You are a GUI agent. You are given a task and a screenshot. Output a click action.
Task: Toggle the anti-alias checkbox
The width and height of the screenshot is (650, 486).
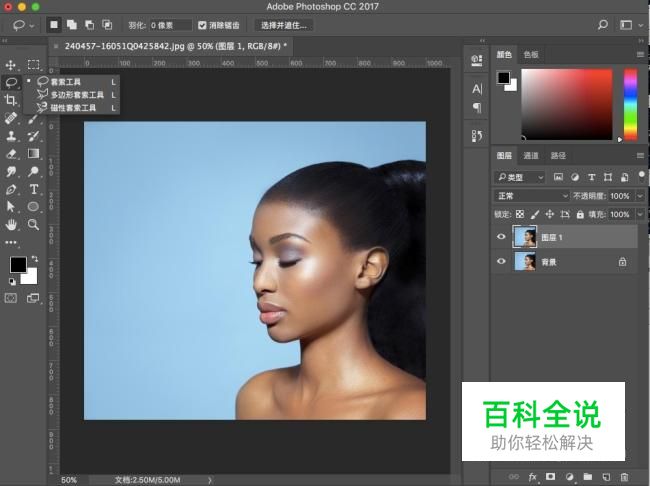[x=202, y=25]
